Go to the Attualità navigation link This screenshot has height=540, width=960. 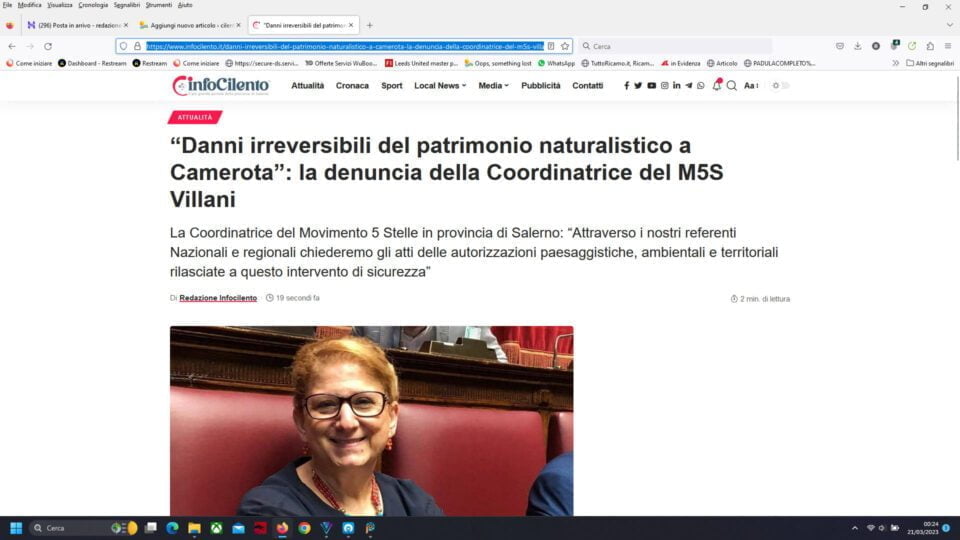point(307,86)
